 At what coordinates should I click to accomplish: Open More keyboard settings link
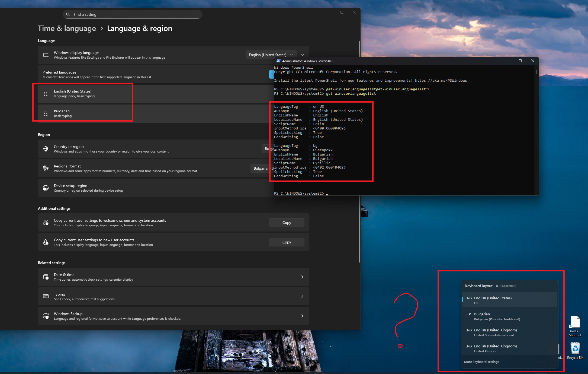[481, 362]
